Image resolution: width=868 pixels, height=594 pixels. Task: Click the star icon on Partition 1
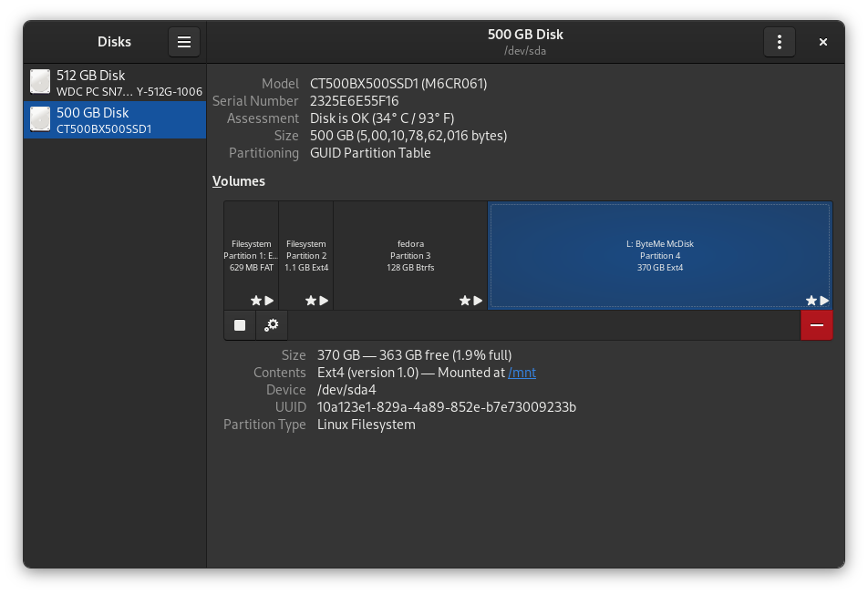click(x=255, y=301)
